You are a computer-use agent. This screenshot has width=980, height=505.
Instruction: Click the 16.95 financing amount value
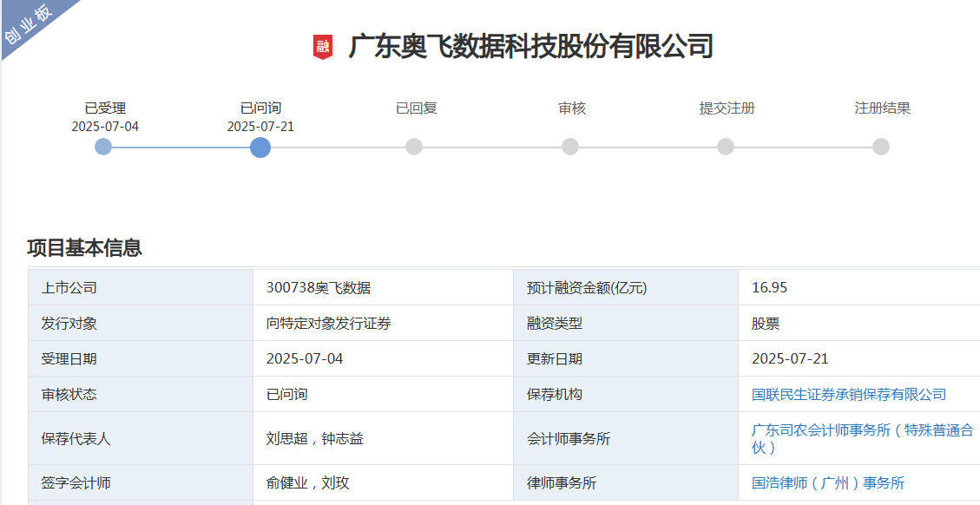(769, 288)
